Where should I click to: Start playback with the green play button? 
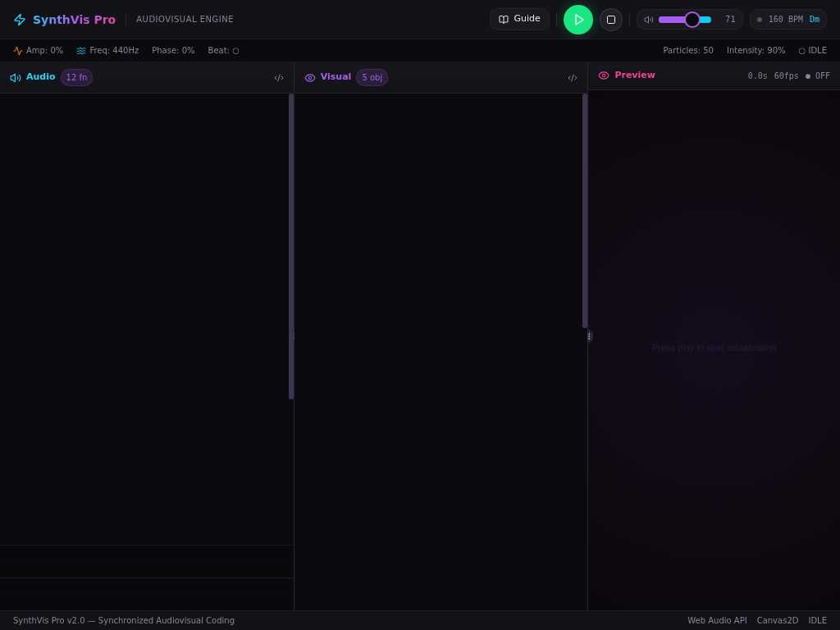[x=578, y=20]
